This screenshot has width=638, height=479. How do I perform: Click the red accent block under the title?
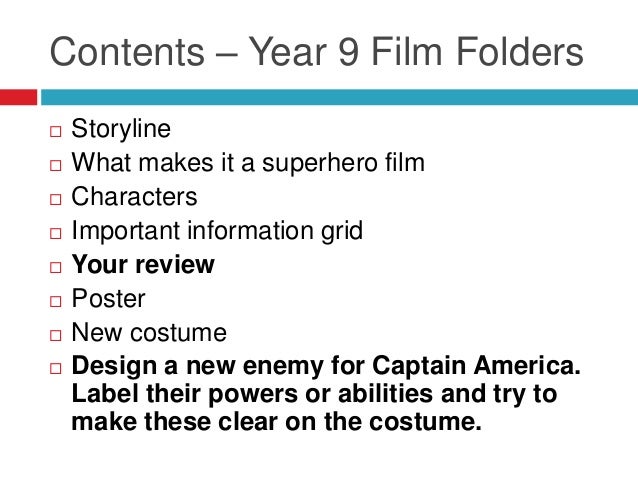tap(18, 97)
